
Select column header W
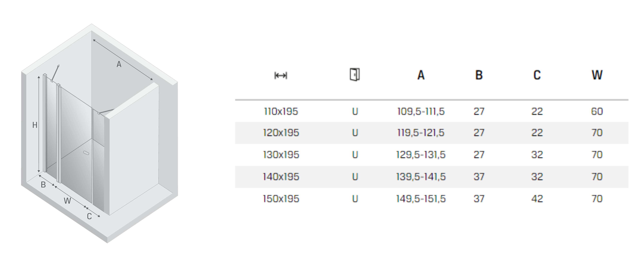click(597, 75)
